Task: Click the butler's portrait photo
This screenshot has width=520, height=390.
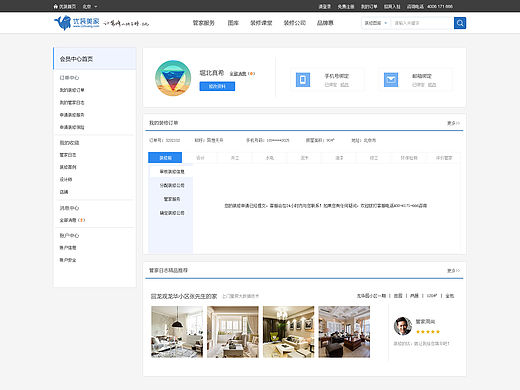Action: (403, 326)
